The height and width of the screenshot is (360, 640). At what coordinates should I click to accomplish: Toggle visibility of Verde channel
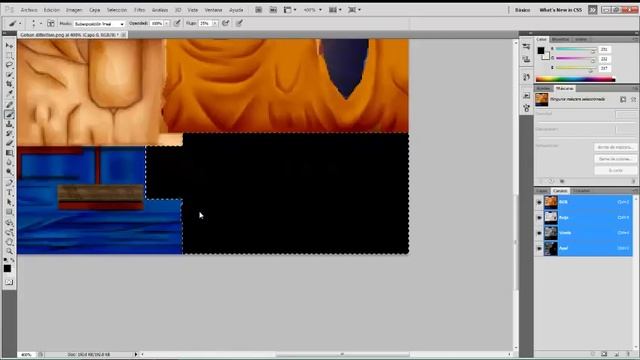[x=539, y=233]
